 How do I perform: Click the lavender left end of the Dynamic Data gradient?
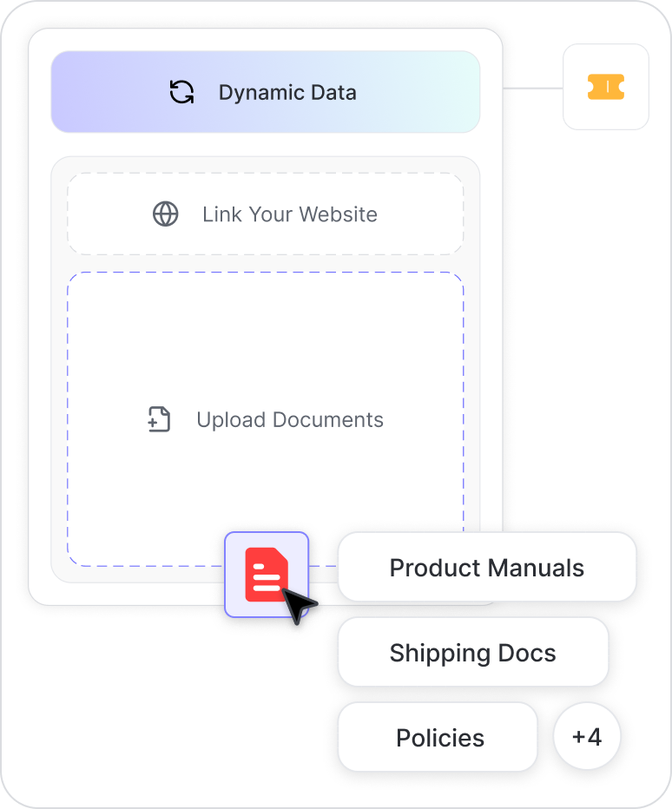click(x=78, y=92)
